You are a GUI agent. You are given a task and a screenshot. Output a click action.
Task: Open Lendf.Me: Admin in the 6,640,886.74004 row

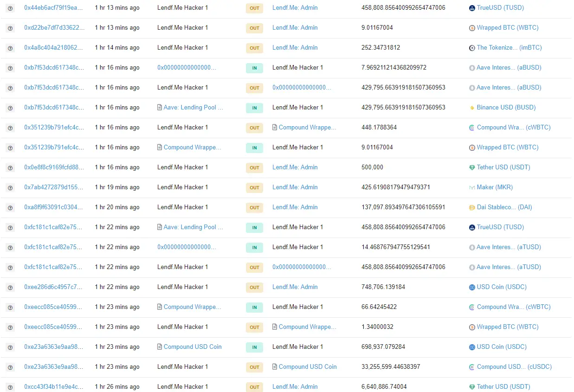tap(295, 387)
